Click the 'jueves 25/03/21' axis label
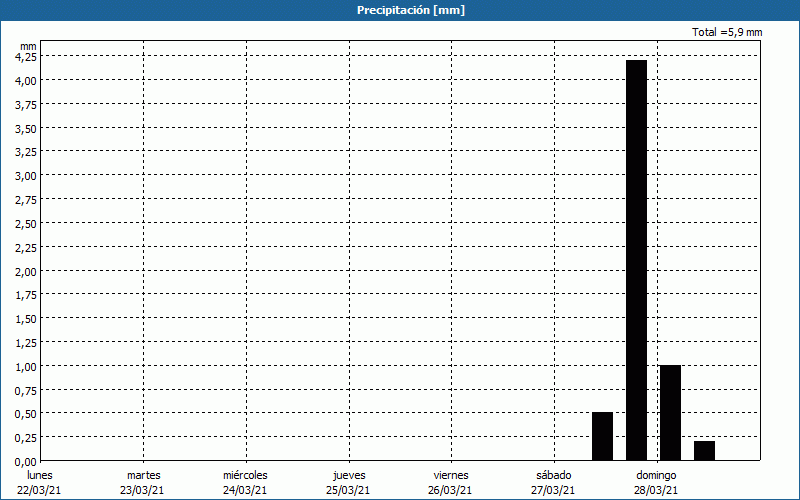Screen dimensions: 800x500 [x=348, y=483]
